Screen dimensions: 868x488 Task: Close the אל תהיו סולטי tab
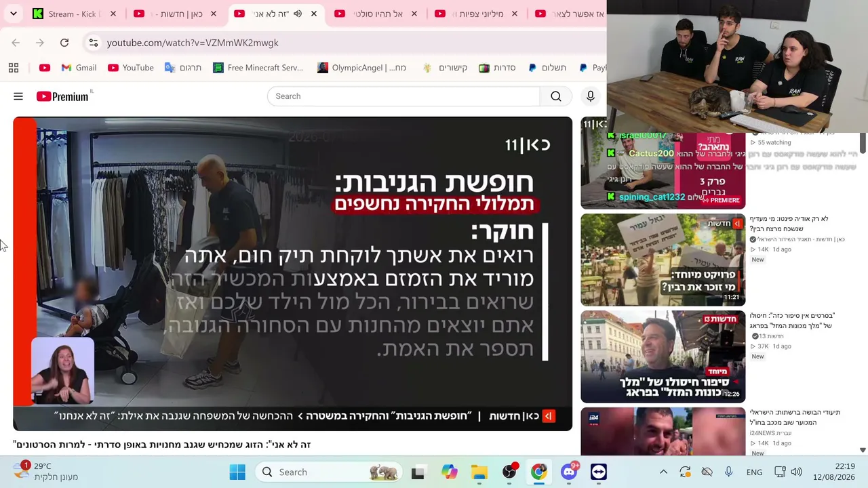[x=414, y=14]
